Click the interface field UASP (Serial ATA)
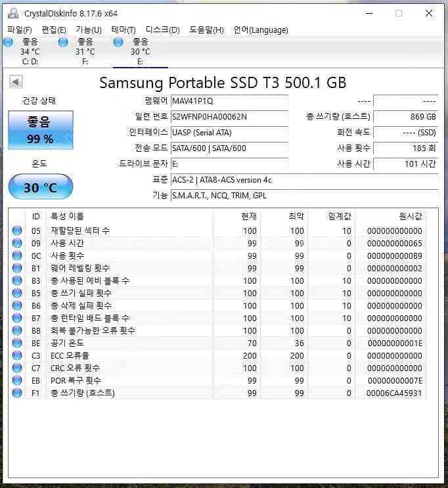 [229, 133]
